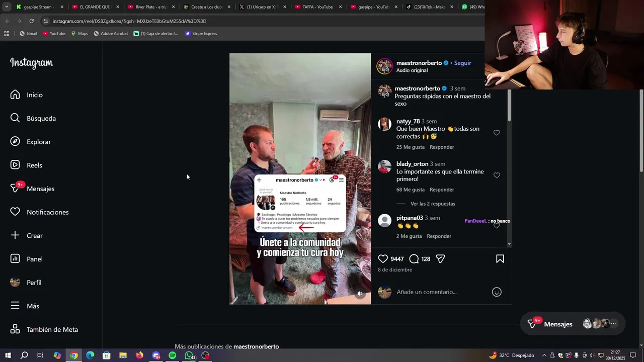Open También de Meta menu
The width and height of the screenshot is (644, 362).
(x=44, y=329)
